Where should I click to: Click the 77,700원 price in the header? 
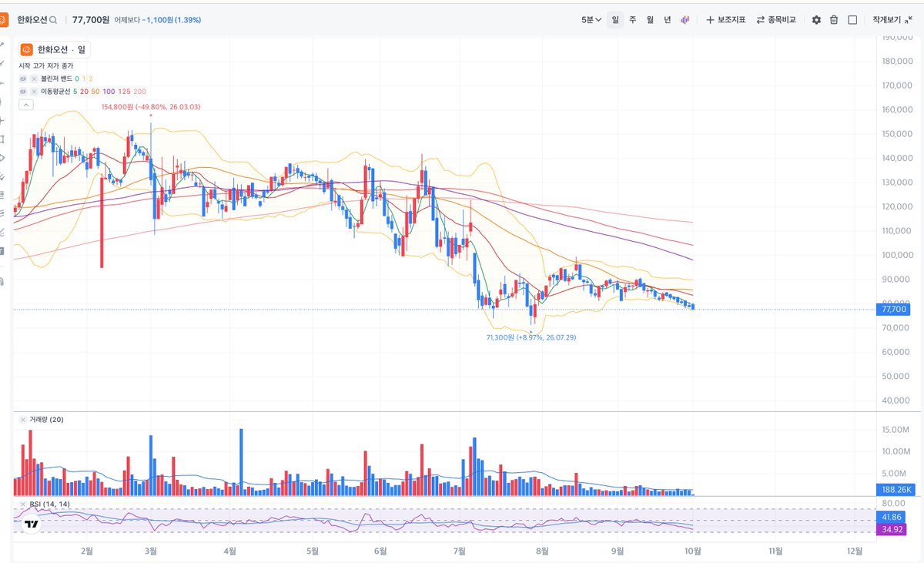91,19
